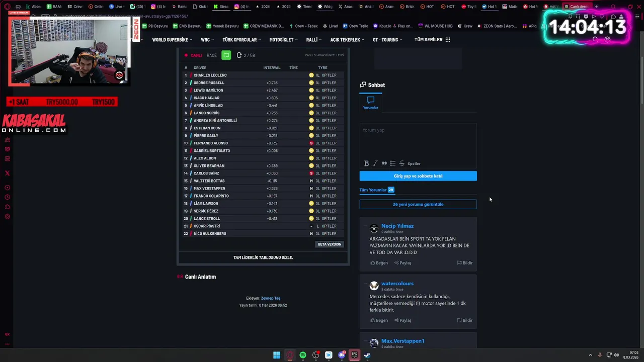Image resolution: width=644 pixels, height=362 pixels.
Task: Select the Yorumlar tab
Action: tap(371, 103)
